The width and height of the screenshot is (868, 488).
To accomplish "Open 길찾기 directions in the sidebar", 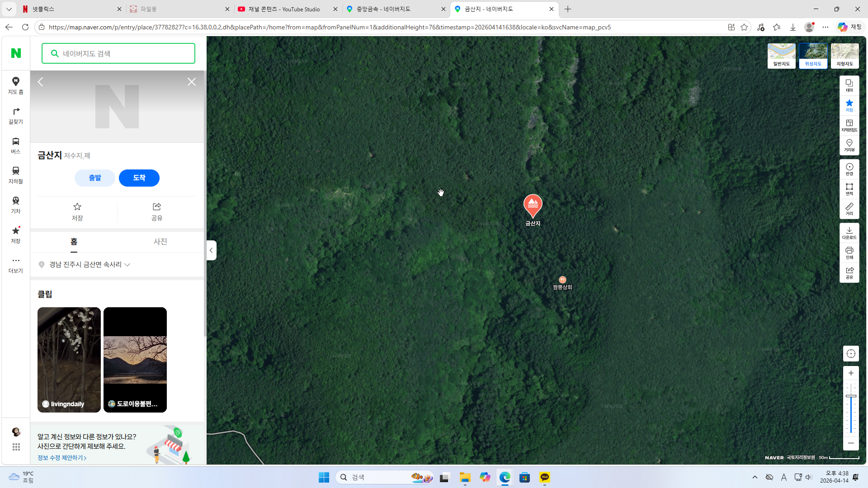I will pos(16,116).
